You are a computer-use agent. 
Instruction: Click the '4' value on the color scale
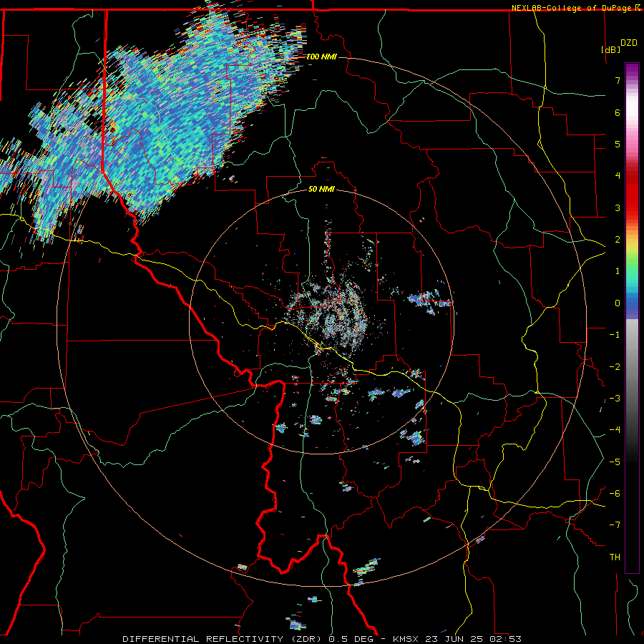(618, 176)
